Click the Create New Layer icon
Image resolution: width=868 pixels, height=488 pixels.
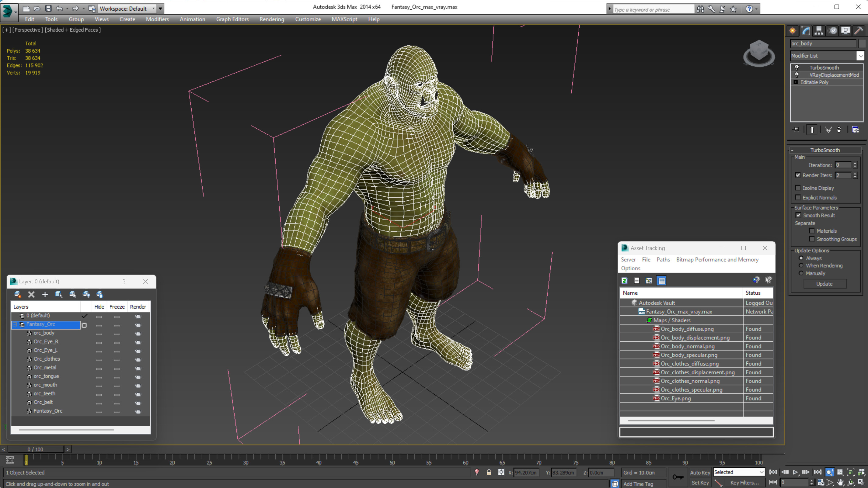pos(18,294)
